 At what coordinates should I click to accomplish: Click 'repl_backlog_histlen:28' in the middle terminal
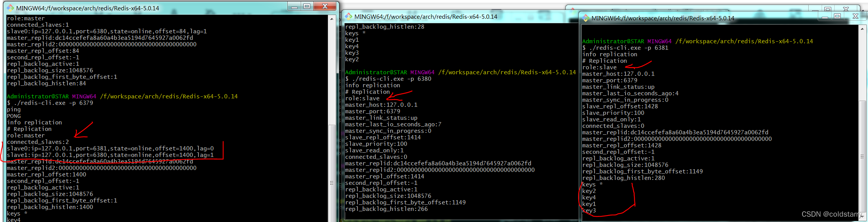tap(385, 27)
